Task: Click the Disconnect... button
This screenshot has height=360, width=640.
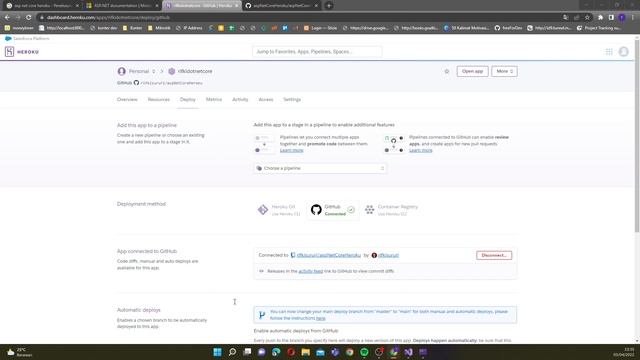Action: click(x=494, y=255)
